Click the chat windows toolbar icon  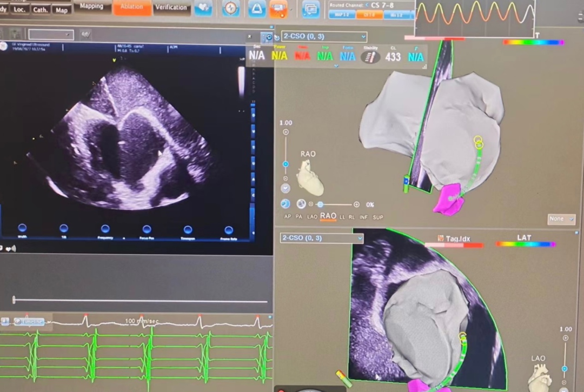click(310, 10)
